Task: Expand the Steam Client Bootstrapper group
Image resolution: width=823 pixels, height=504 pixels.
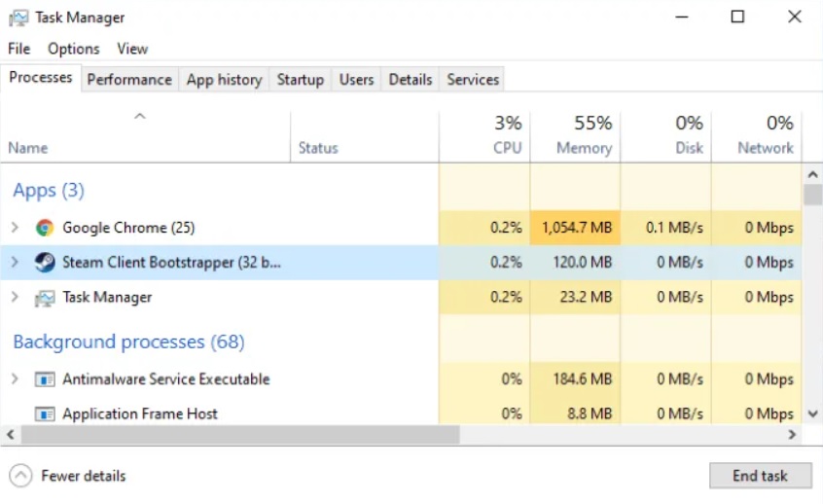Action: point(15,263)
